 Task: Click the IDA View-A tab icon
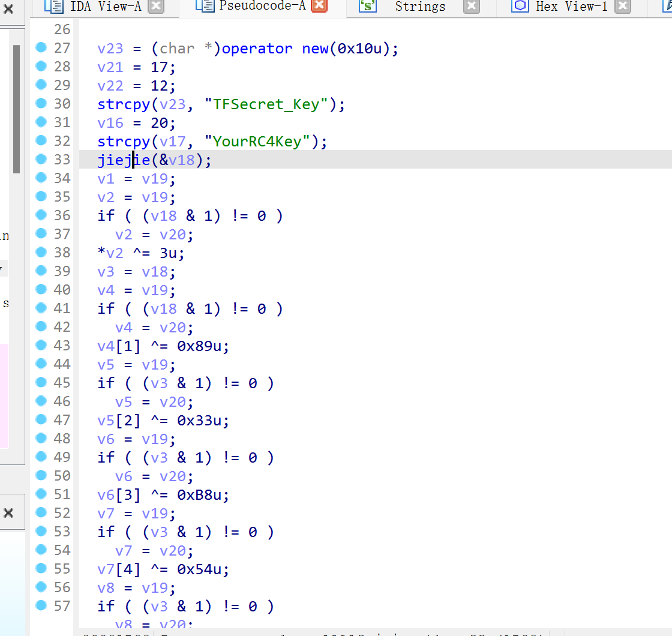54,7
